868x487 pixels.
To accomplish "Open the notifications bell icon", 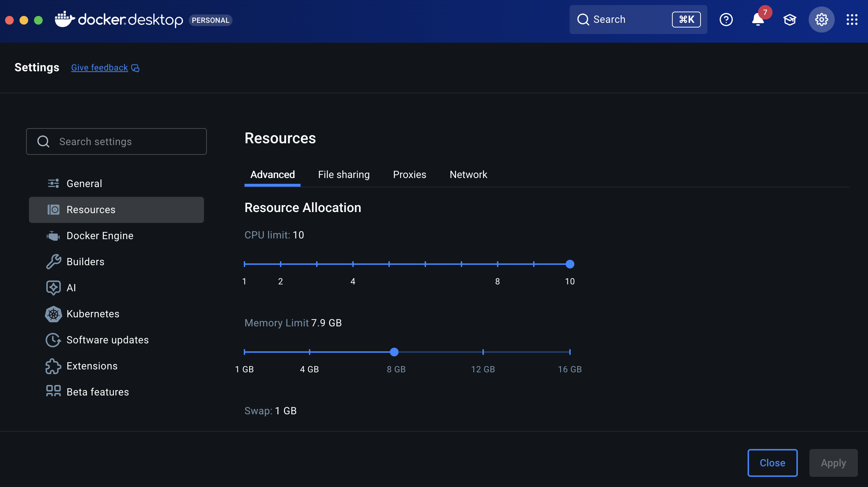I will click(x=758, y=20).
